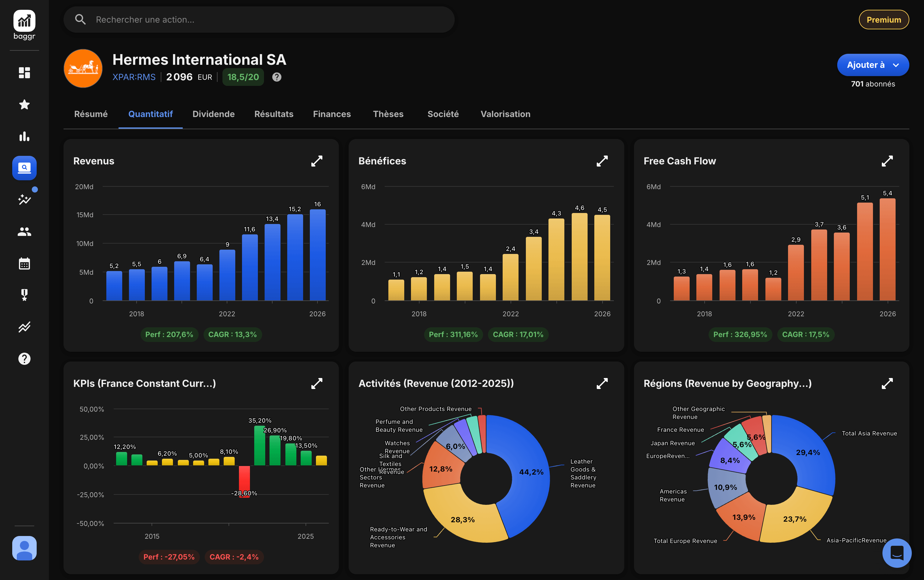Image resolution: width=924 pixels, height=580 pixels.
Task: Expand the Activités revenue pie chart
Action: 602,384
